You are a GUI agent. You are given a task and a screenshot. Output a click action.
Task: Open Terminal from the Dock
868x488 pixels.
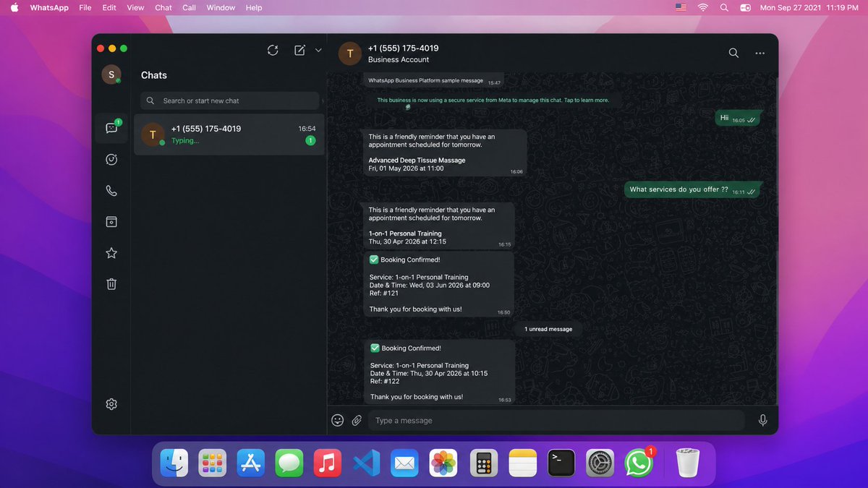pos(561,463)
